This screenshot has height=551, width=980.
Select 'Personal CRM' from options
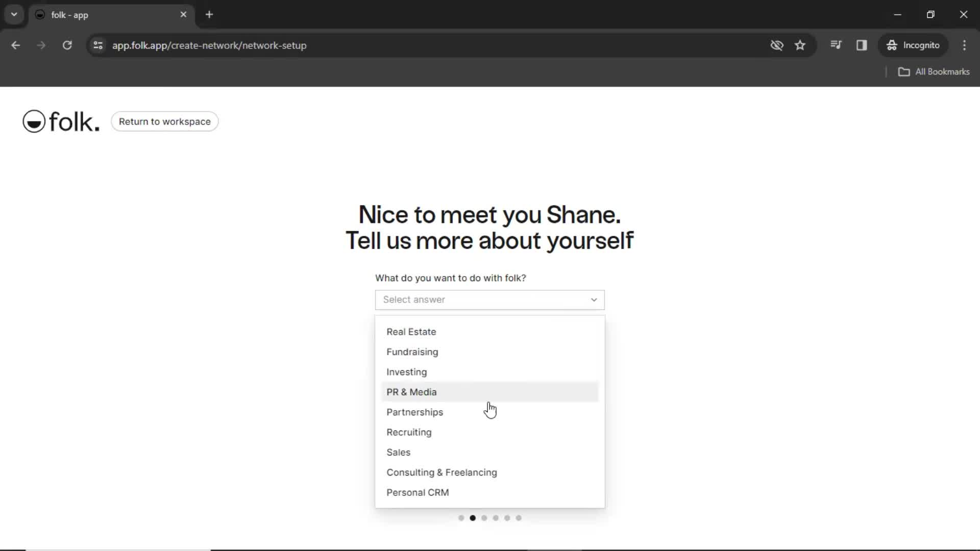point(418,492)
